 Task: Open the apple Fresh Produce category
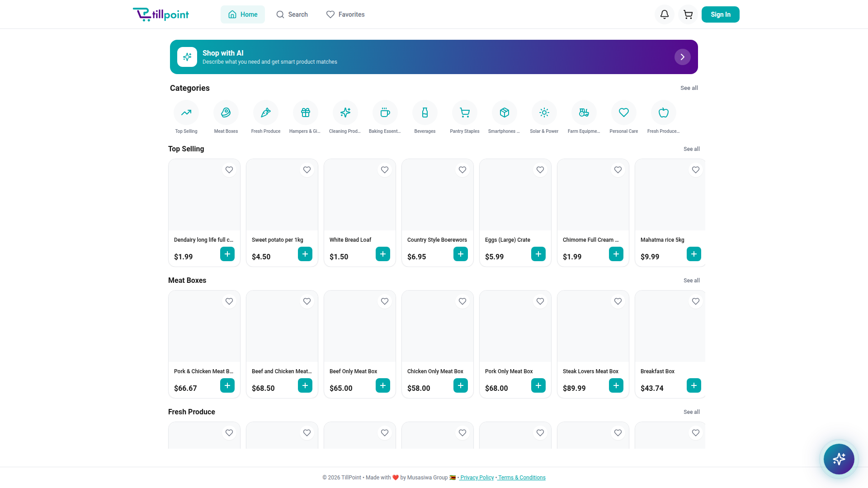coord(664,113)
